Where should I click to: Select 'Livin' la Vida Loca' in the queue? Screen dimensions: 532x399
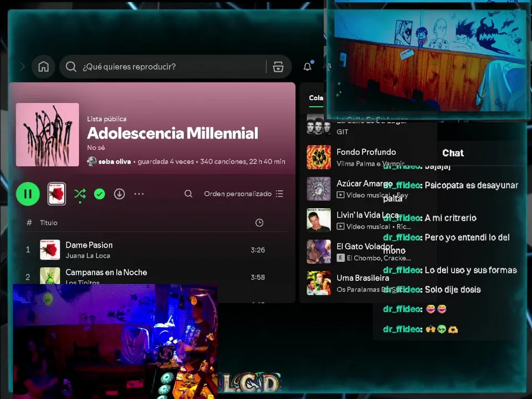point(367,215)
